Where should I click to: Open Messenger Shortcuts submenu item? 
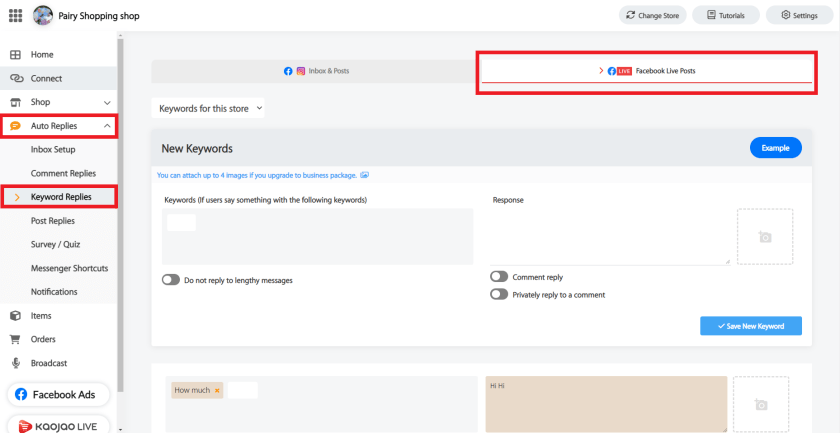pyautogui.click(x=69, y=268)
